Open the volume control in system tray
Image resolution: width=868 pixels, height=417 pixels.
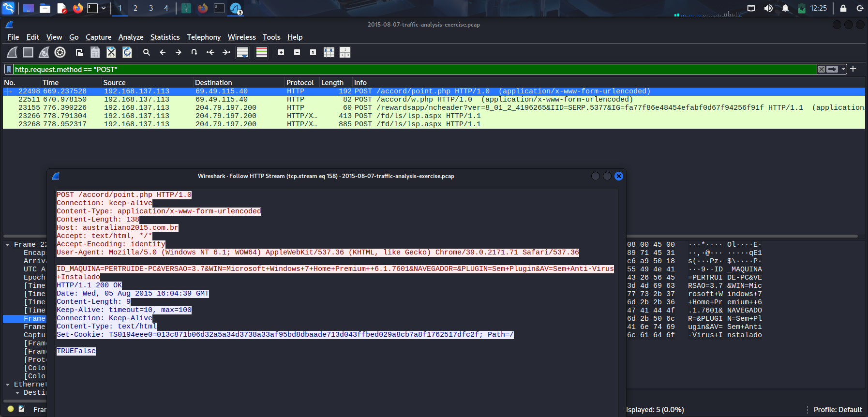pyautogui.click(x=768, y=8)
